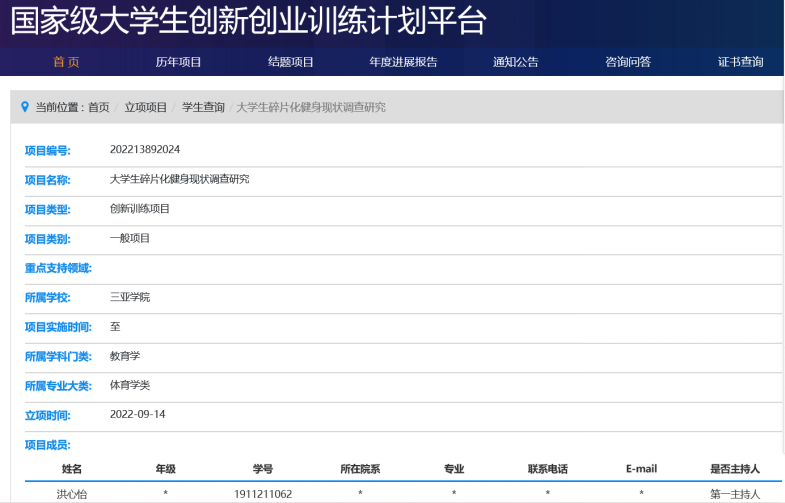This screenshot has width=785, height=503.
Task: Click the 首页 breadcrumb link
Action: (98, 108)
